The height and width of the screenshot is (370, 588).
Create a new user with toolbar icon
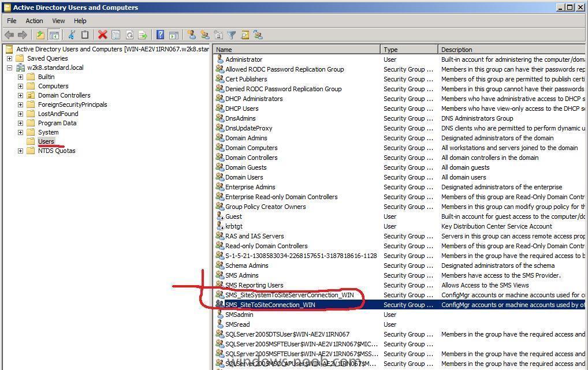point(192,35)
